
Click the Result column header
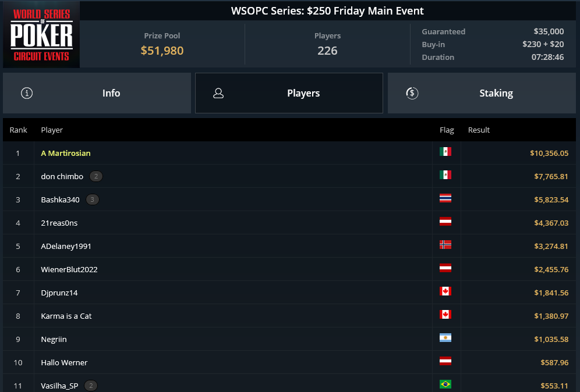click(x=479, y=130)
